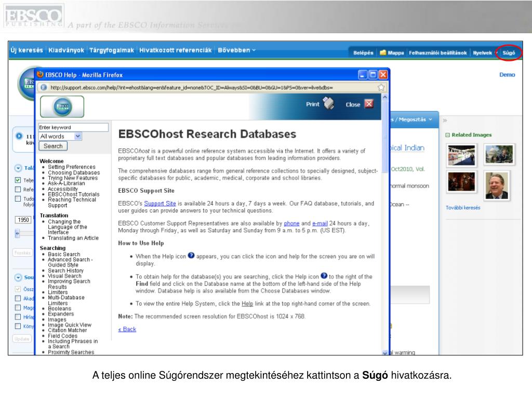Open Tárgyfogalmak in the top menu

pyautogui.click(x=112, y=50)
